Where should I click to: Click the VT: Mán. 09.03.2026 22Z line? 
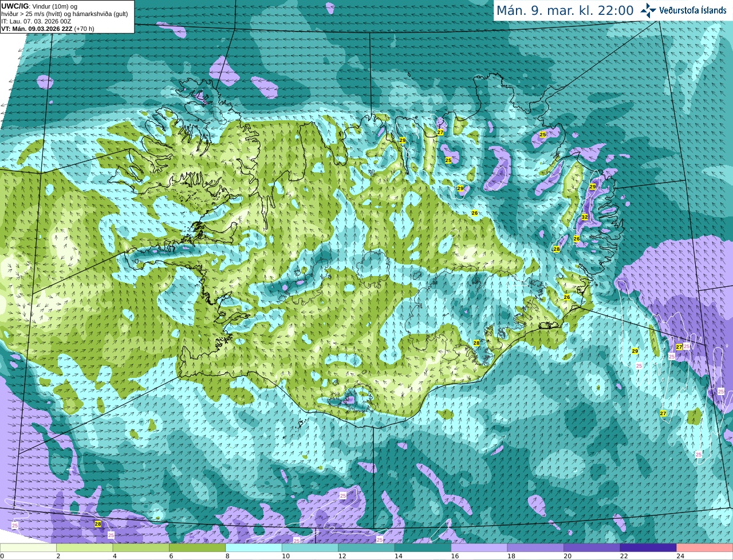pyautogui.click(x=48, y=29)
